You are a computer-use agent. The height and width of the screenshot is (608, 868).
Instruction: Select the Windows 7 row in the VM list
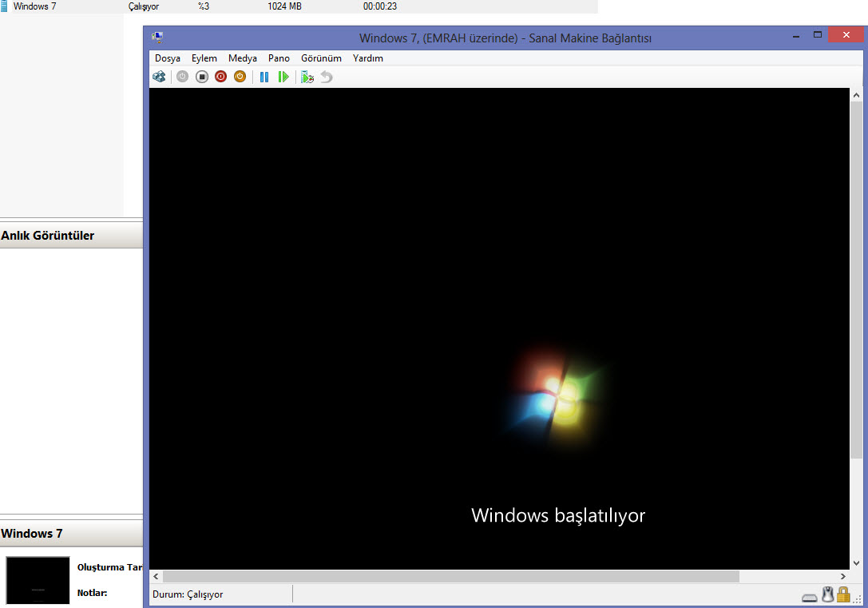click(x=299, y=6)
